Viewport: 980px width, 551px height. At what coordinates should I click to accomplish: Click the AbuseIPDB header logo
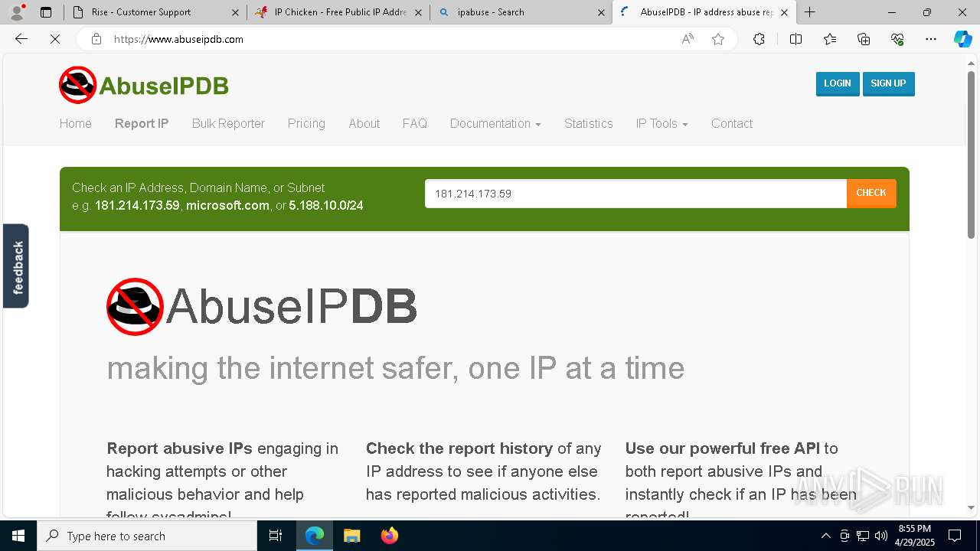pos(144,85)
